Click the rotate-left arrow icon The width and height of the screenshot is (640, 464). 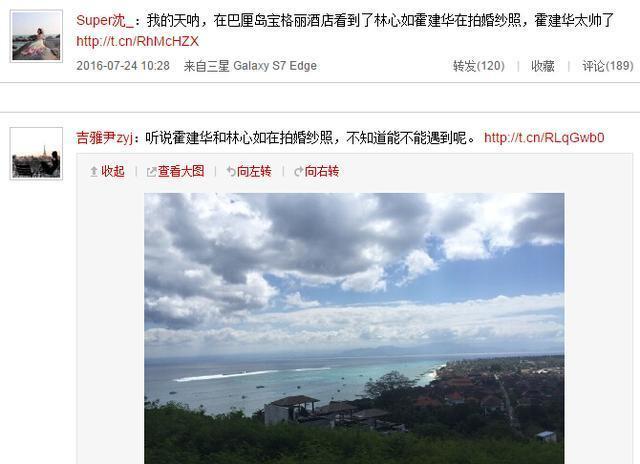[x=231, y=172]
